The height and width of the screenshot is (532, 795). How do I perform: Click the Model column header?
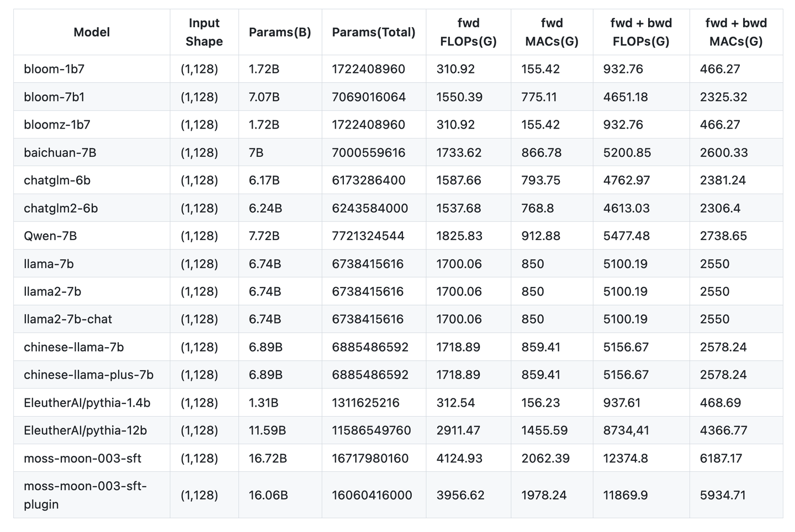[92, 32]
